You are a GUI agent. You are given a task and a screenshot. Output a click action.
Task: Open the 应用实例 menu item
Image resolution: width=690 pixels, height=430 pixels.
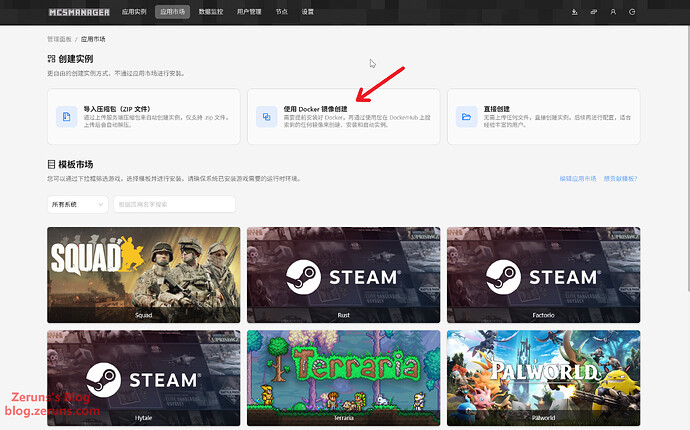134,12
